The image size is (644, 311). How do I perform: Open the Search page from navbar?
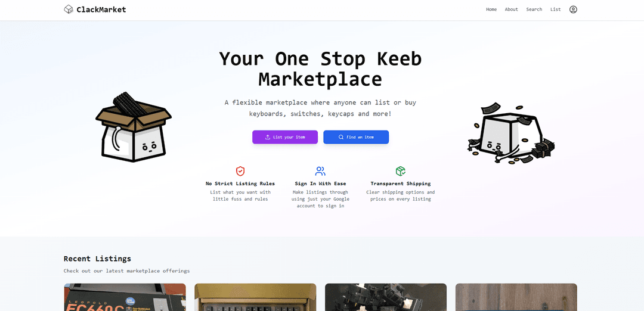pyautogui.click(x=534, y=10)
